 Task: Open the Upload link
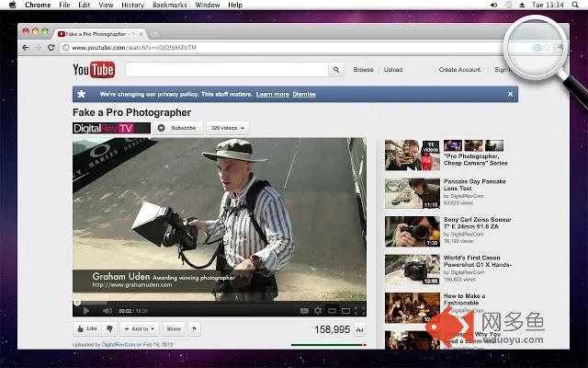click(393, 70)
